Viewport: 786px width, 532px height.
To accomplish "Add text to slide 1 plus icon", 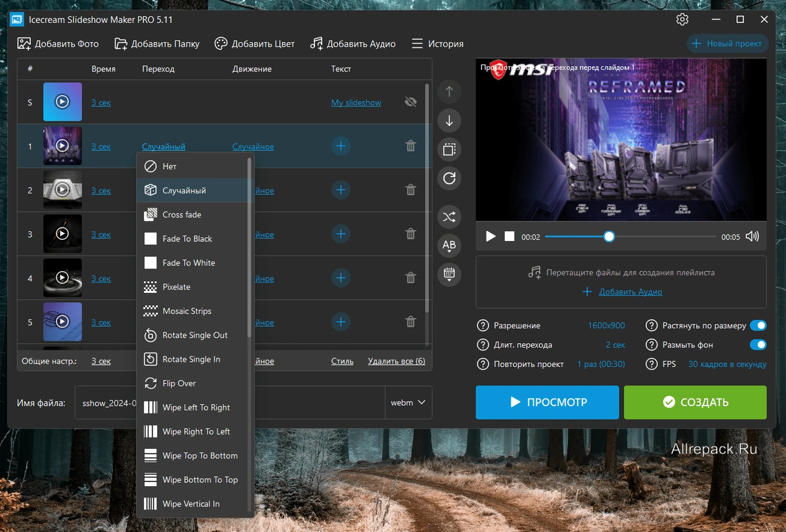I will coord(341,146).
